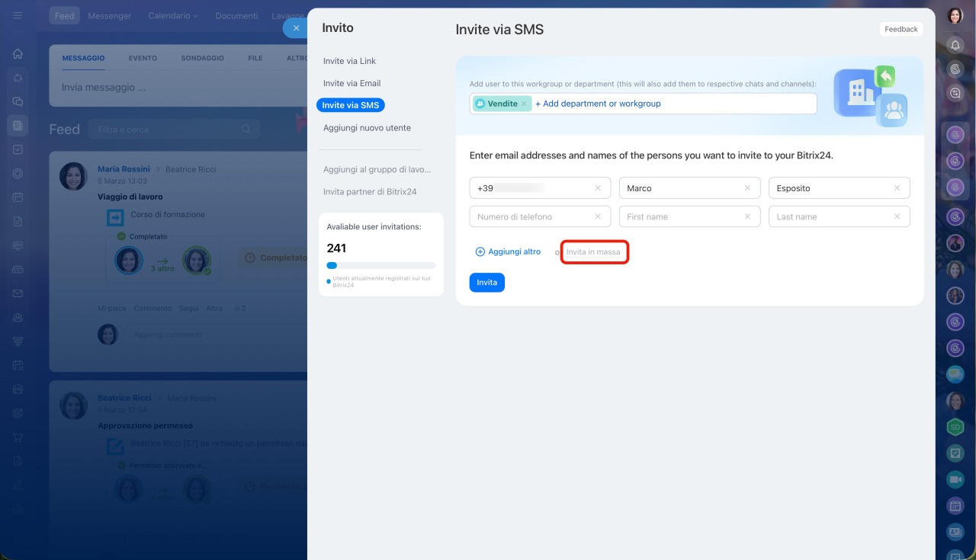
Task: Open Add department or workgroup selector
Action: tap(598, 104)
